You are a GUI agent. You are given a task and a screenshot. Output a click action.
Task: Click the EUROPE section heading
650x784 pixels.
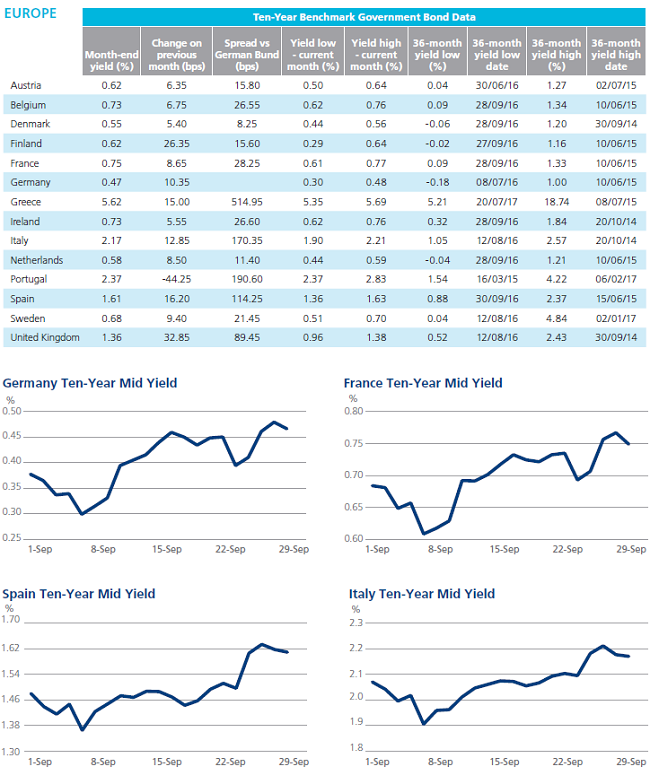tap(30, 14)
